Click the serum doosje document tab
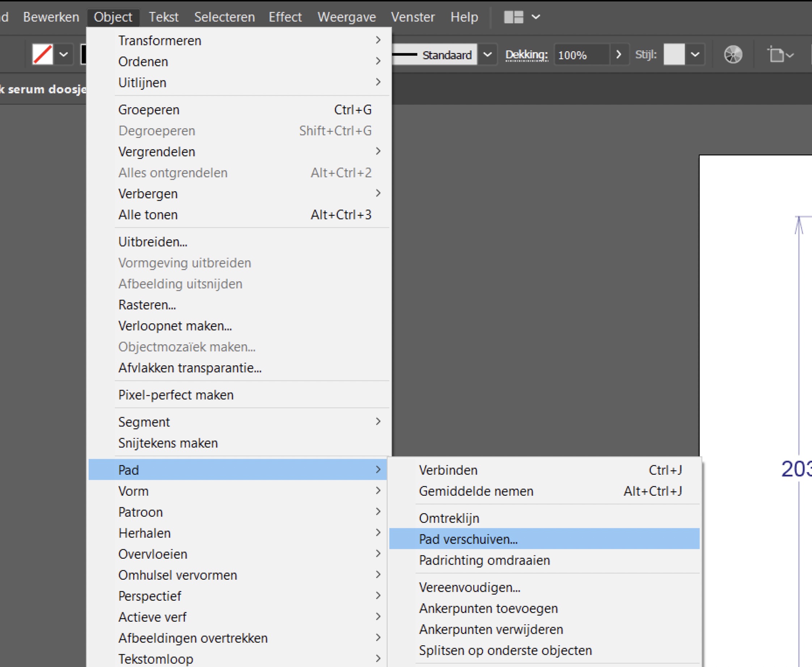 (x=43, y=89)
